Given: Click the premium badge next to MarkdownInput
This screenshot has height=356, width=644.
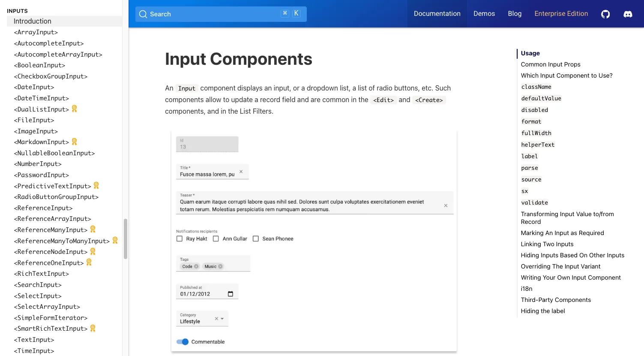Looking at the screenshot, I should [x=74, y=142].
